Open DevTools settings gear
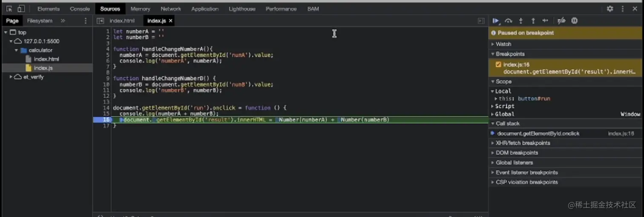Screen dimensions: 644x217 (610, 9)
